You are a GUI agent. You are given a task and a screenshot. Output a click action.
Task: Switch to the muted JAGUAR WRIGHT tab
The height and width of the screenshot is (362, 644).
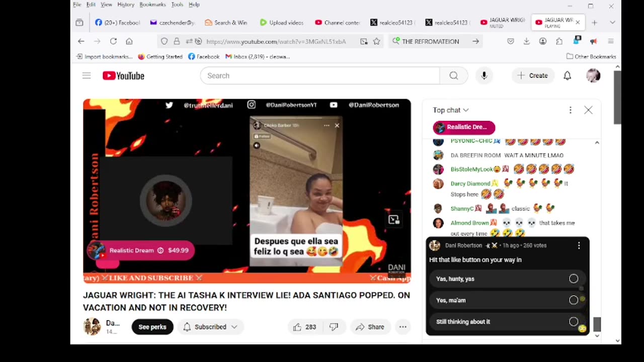coord(502,23)
